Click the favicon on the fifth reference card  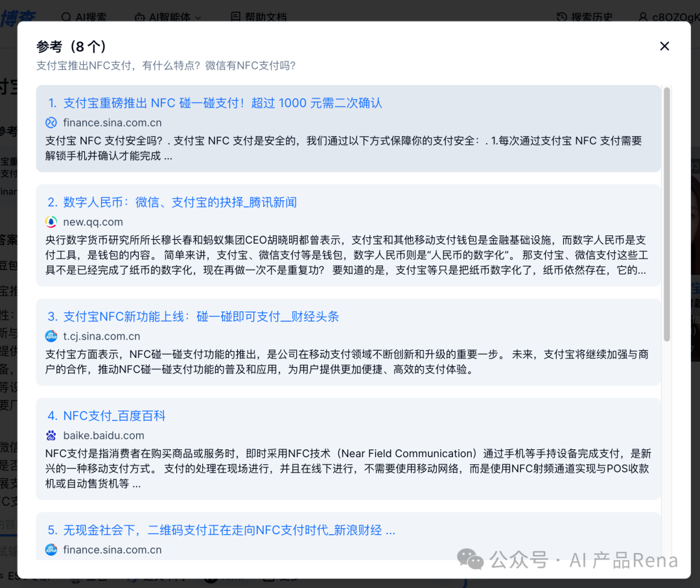(x=51, y=550)
